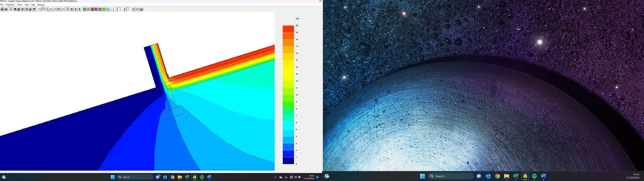Click the scissors clip icon
The width and height of the screenshot is (644, 181).
(x=124, y=9)
